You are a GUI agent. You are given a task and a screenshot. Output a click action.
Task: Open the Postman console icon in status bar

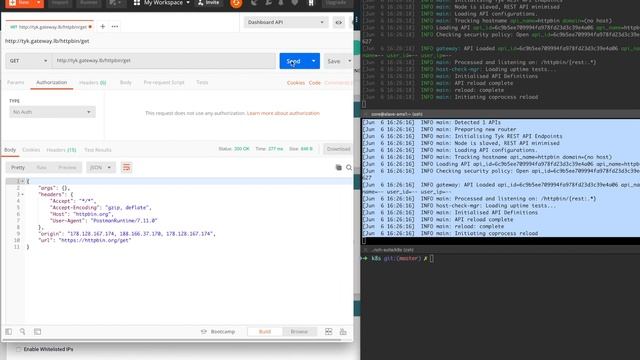(x=38, y=331)
